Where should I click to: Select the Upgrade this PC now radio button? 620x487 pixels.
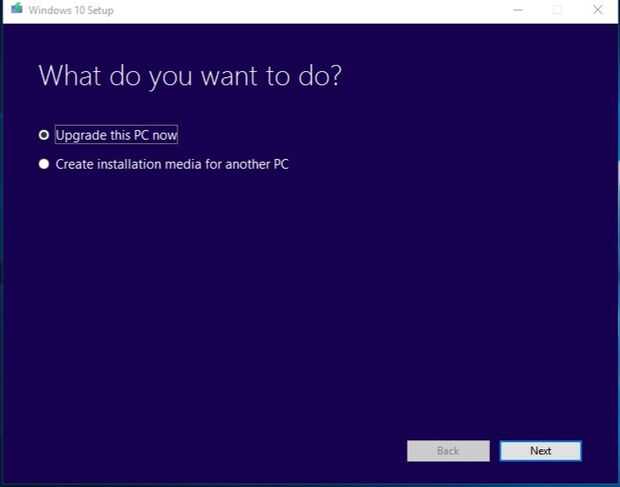point(44,135)
